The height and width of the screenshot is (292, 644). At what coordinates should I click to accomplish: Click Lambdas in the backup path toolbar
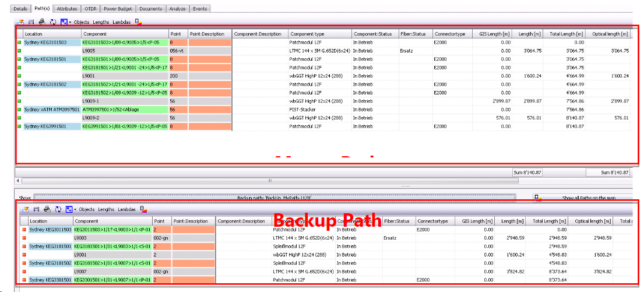[x=127, y=209]
